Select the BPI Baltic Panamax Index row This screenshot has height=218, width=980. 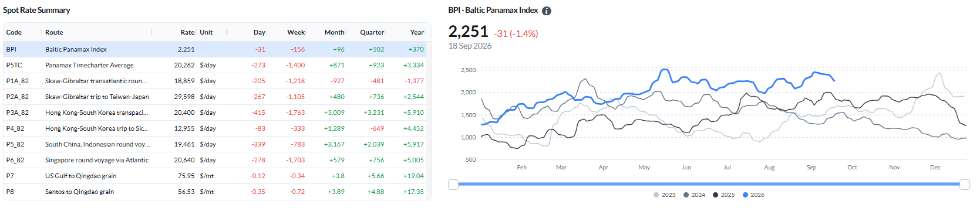pyautogui.click(x=217, y=49)
